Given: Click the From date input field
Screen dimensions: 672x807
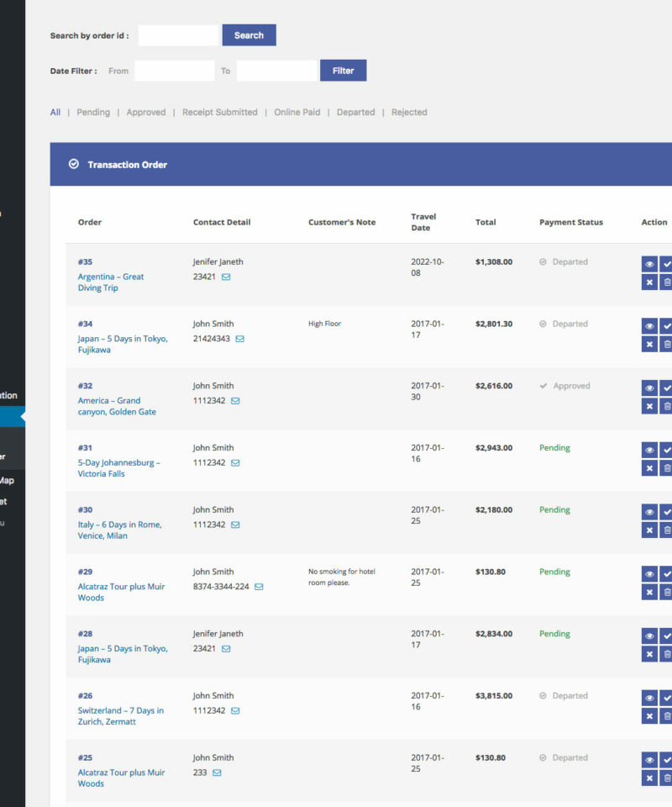Looking at the screenshot, I should coord(175,71).
